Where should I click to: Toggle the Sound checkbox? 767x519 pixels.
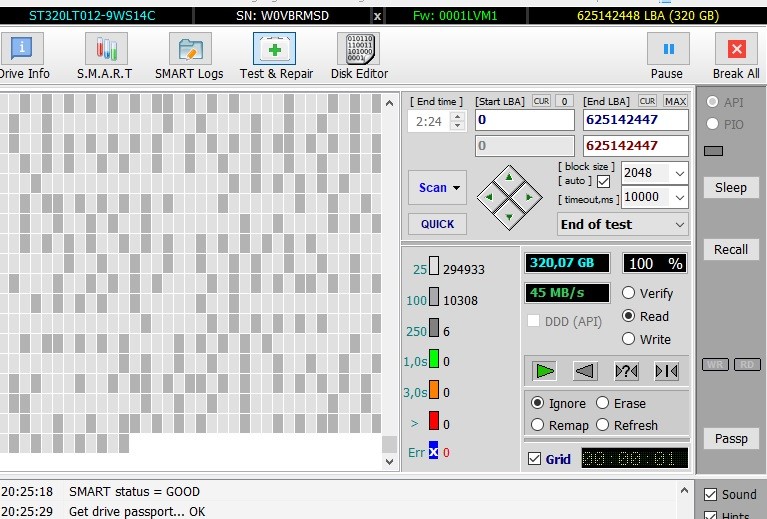pos(710,495)
